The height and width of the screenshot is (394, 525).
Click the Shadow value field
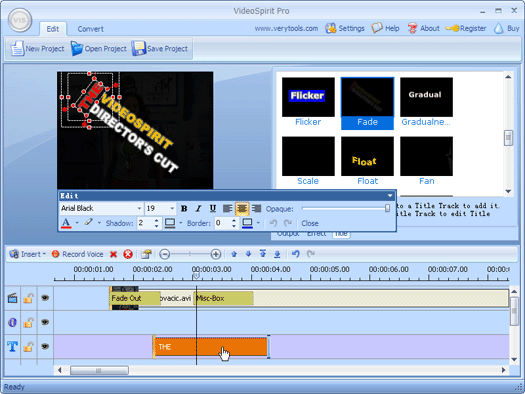(x=145, y=223)
